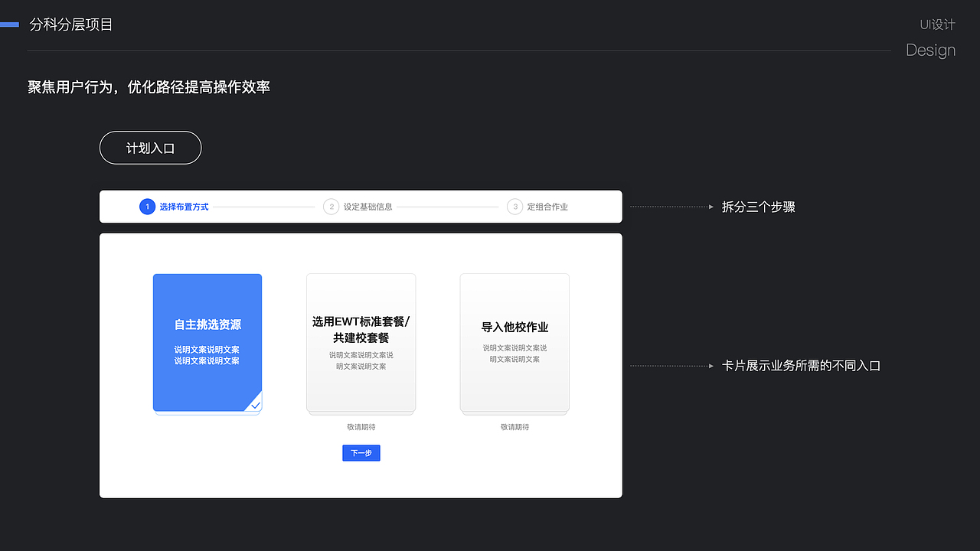Select the 选用EWT标准套餐/共建校套餐 card
Image resolution: width=980 pixels, height=551 pixels.
[x=361, y=342]
